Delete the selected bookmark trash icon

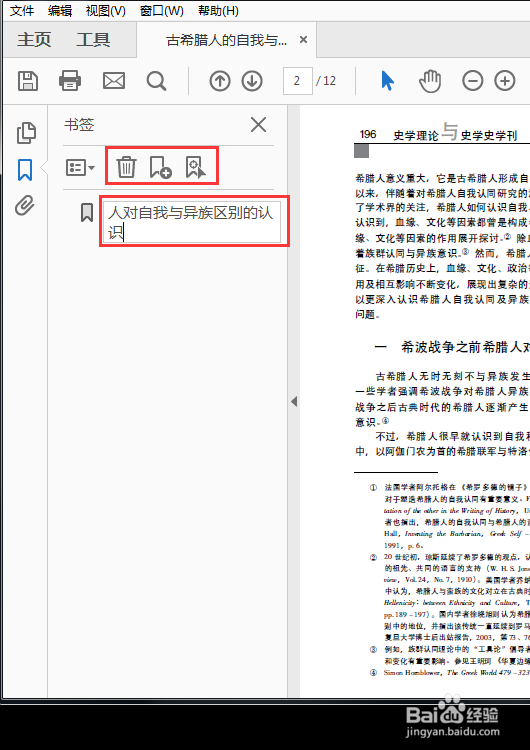coord(126,167)
